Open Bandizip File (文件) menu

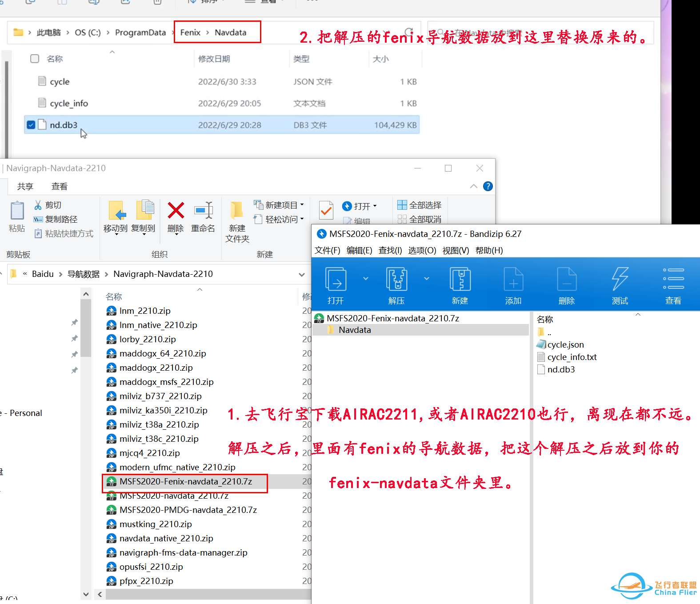pos(328,250)
